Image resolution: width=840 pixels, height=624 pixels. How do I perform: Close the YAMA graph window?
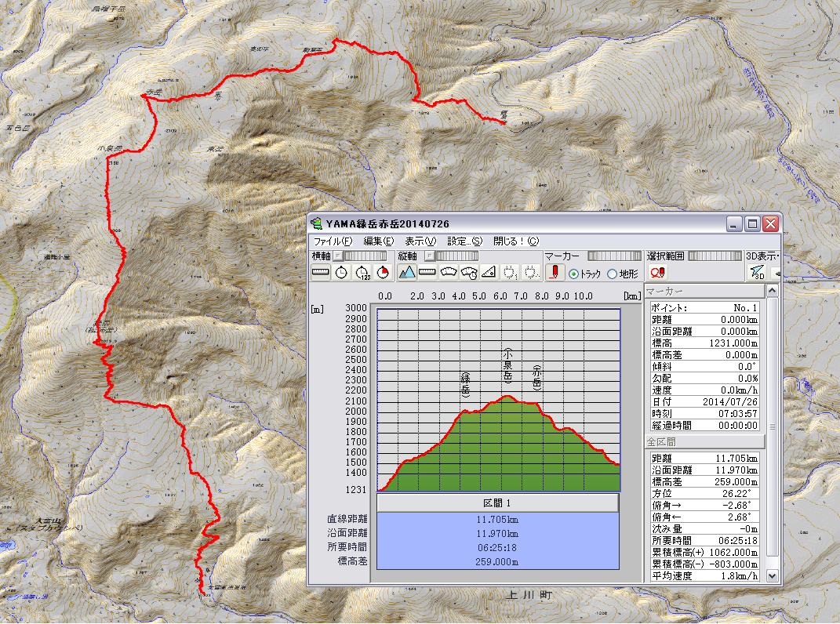771,223
